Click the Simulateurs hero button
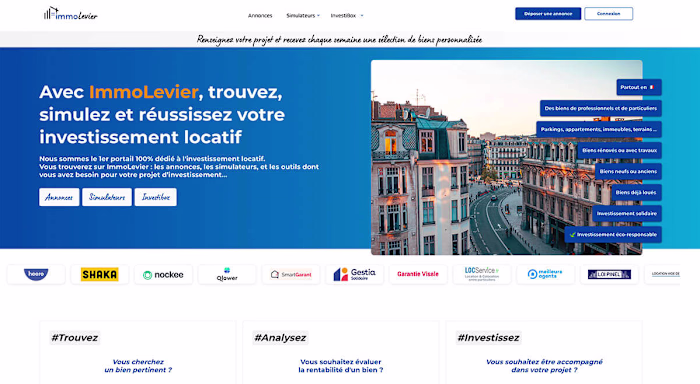The image size is (700, 384). 107,197
